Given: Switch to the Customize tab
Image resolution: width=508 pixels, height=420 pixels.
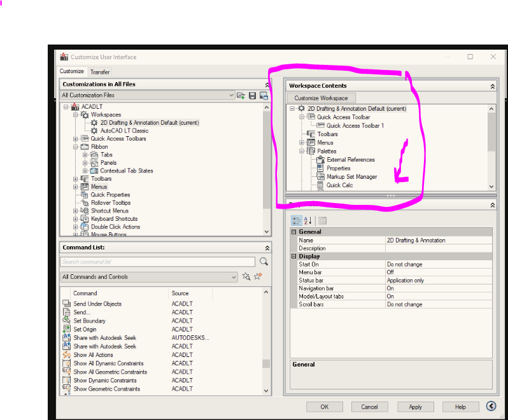Looking at the screenshot, I should point(71,71).
